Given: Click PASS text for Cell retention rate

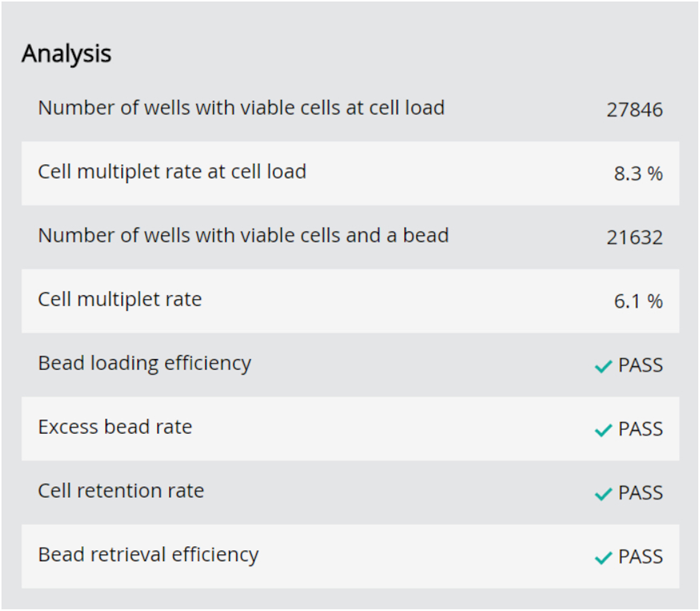Looking at the screenshot, I should 640,493.
